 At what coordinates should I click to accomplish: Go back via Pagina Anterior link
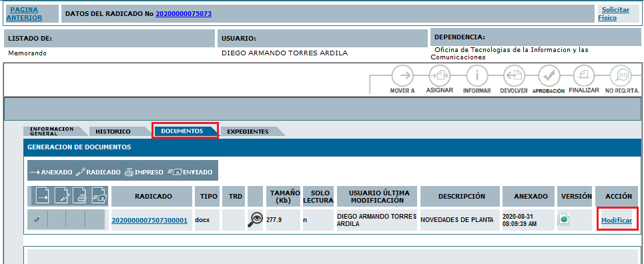click(x=25, y=13)
